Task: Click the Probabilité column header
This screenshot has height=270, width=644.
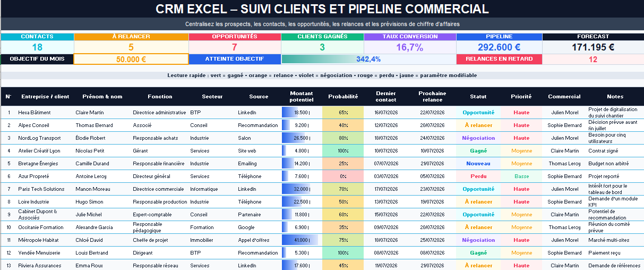Action: pyautogui.click(x=343, y=96)
